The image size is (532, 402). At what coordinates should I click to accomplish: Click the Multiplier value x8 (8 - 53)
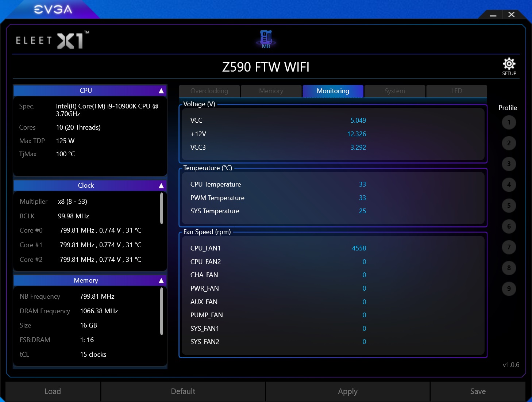coord(72,202)
